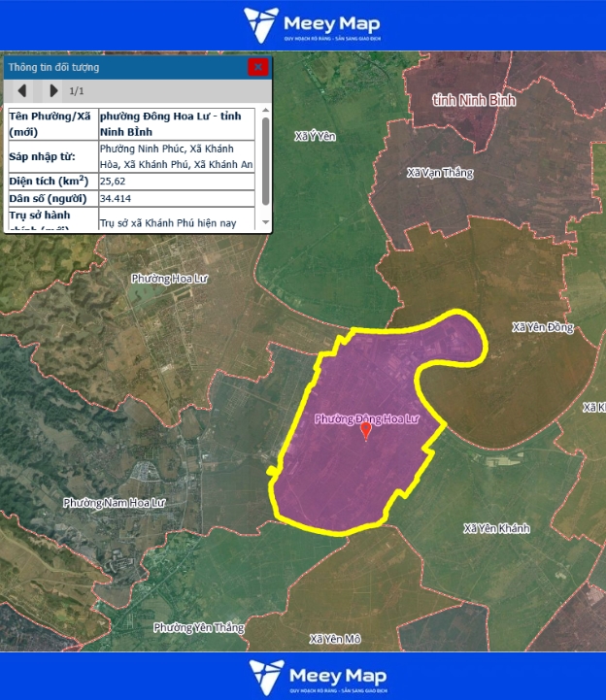Click the Phường Đông Hoa Lư highlighted label
This screenshot has width=606, height=700.
(x=366, y=419)
